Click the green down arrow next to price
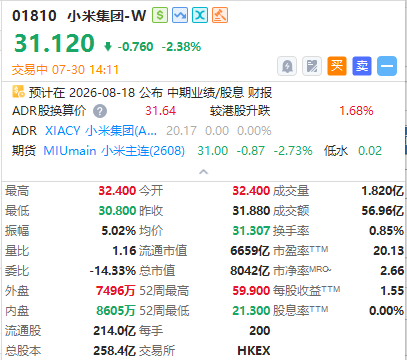407x360 pixels. pyautogui.click(x=108, y=46)
